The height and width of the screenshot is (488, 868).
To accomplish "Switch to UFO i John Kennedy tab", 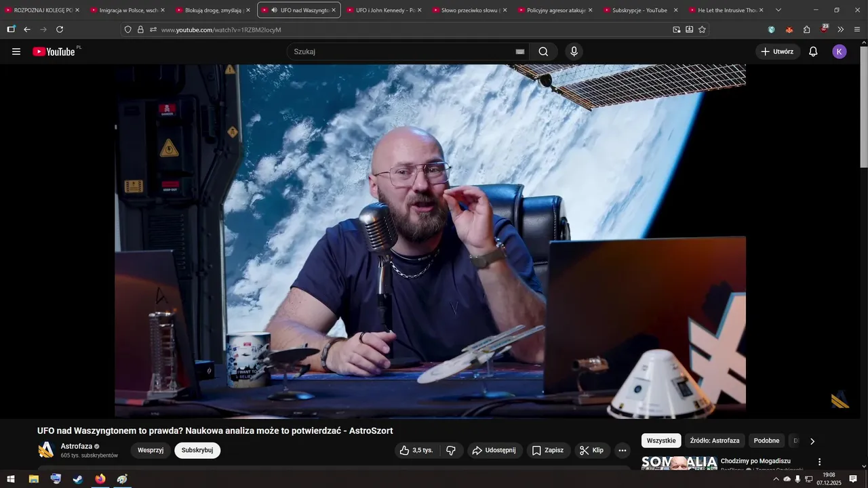I will pos(384,10).
